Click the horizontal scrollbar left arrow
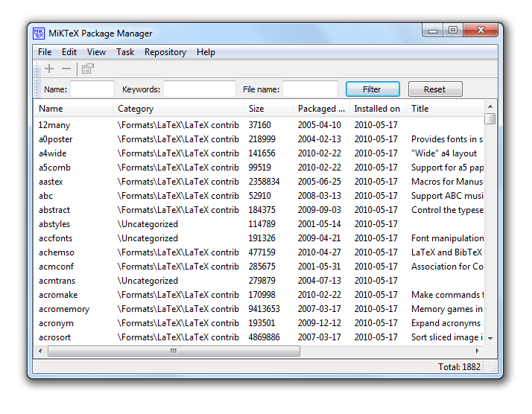The height and width of the screenshot is (414, 532). (x=40, y=351)
